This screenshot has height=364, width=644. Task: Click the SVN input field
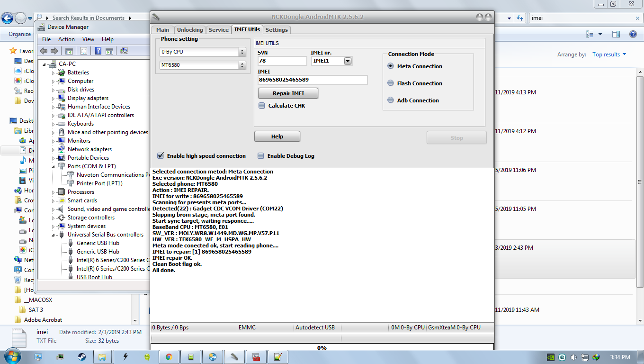[282, 61]
